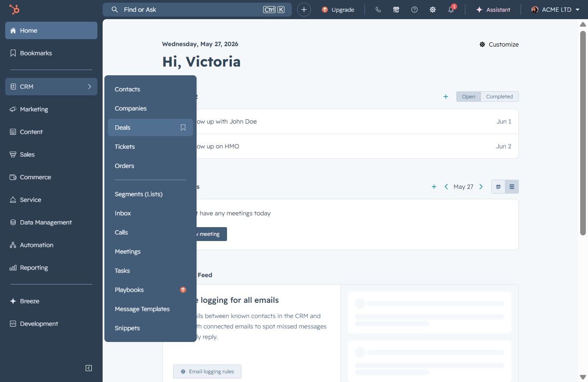Viewport: 588px width, 382px height.
Task: Open Breeze Assistant
Action: coord(493,10)
